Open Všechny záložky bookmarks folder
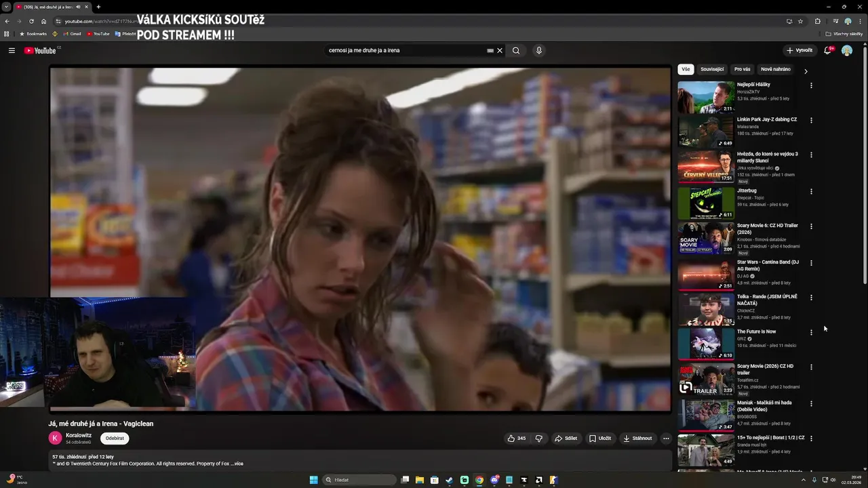 click(844, 34)
